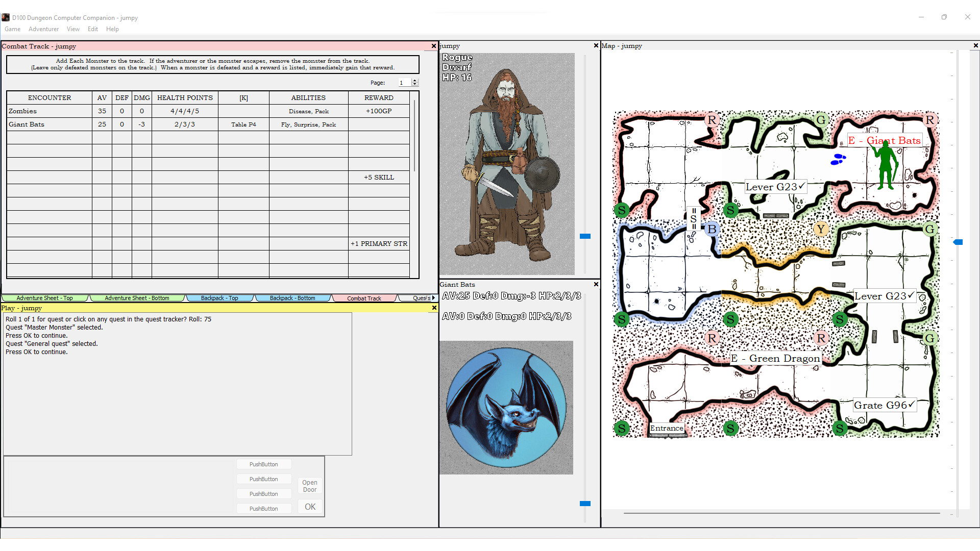Select the S marker beside the Entrance

click(x=622, y=428)
